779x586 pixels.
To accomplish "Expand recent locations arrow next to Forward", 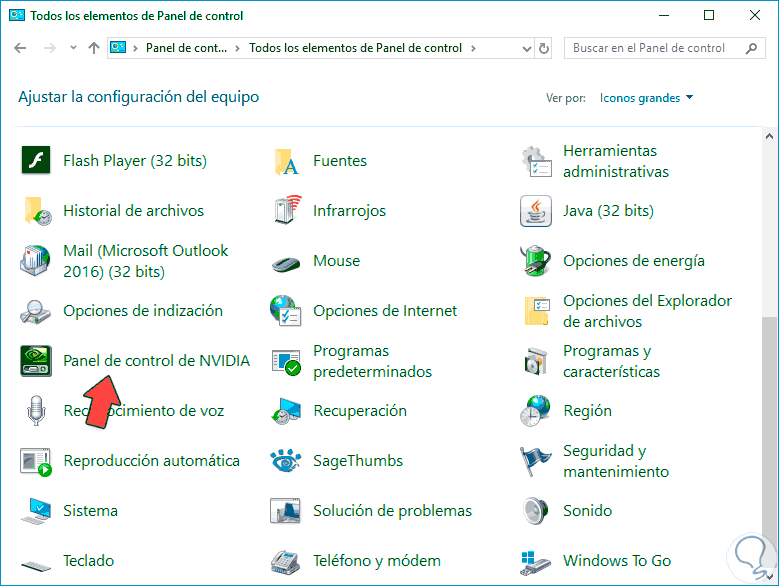I will click(74, 48).
